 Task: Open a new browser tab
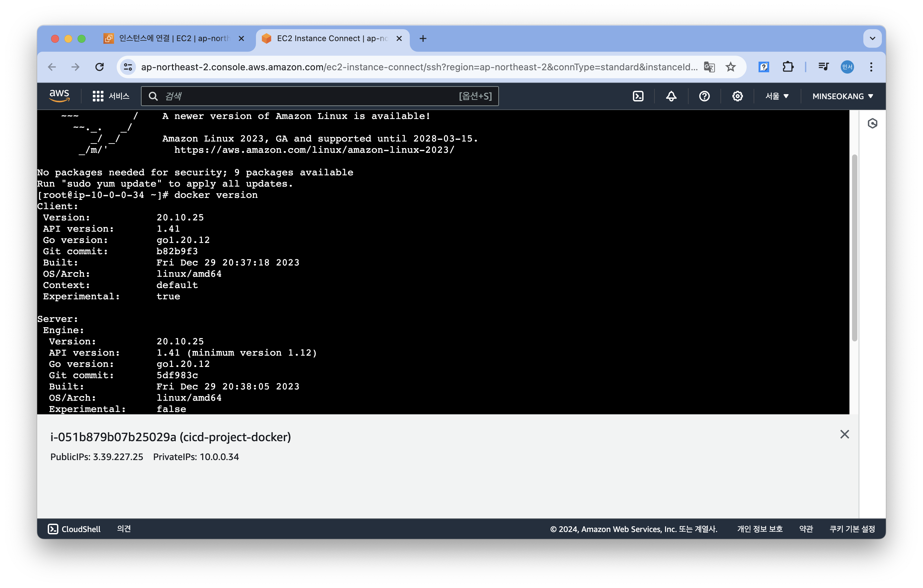423,38
